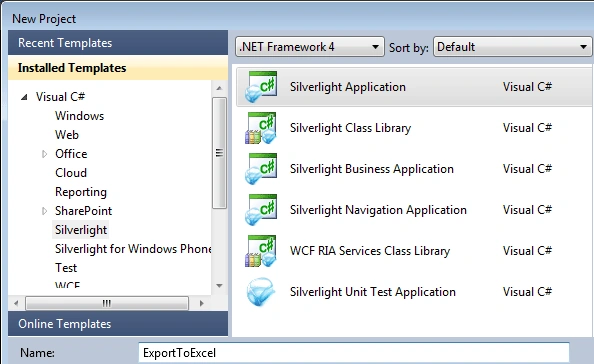This screenshot has width=594, height=364.
Task: Click the Silverlight Navigation Application icon
Action: coord(261,210)
